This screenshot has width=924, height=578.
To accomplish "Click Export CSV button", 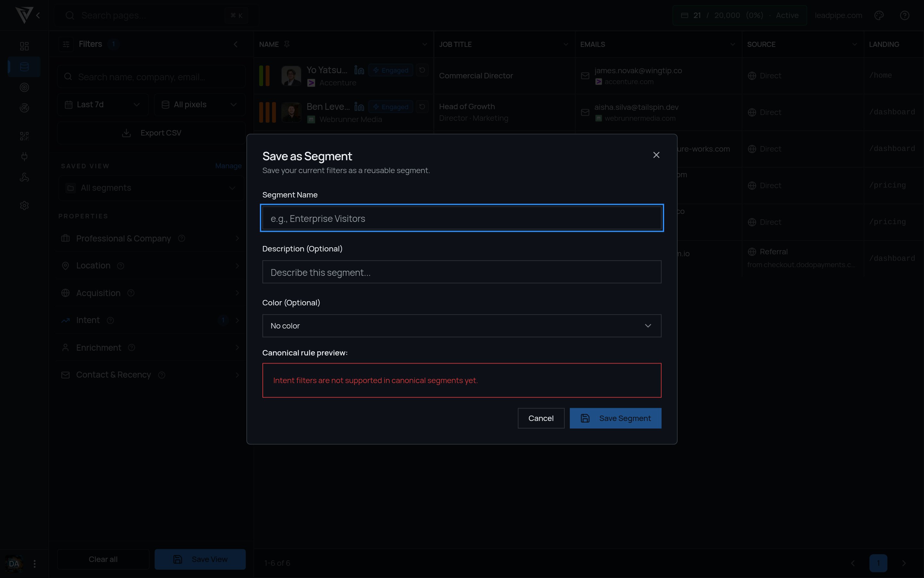I will pyautogui.click(x=151, y=133).
